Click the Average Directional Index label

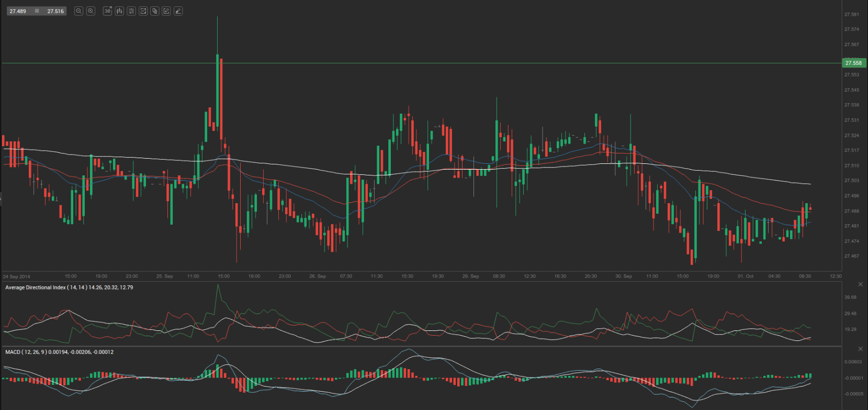point(36,287)
